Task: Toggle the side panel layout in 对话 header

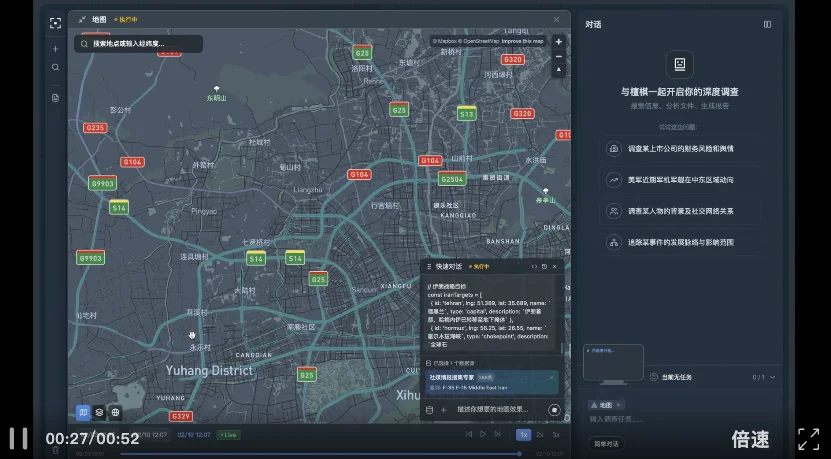Action: [767, 24]
